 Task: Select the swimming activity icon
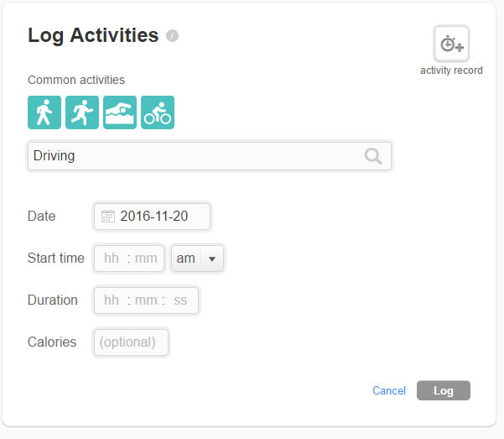(120, 112)
